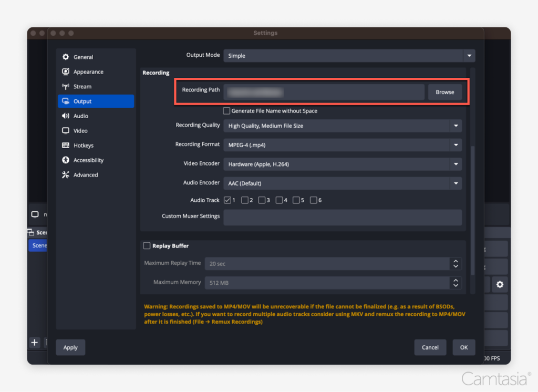Click the Audio speaker icon
Screen dimensions: 538x392
pos(66,116)
